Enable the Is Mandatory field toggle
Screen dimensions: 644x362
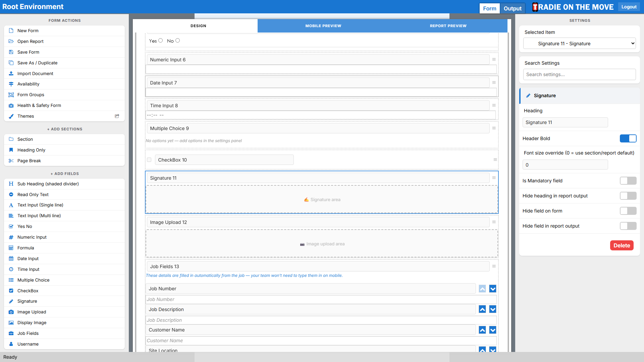point(628,181)
